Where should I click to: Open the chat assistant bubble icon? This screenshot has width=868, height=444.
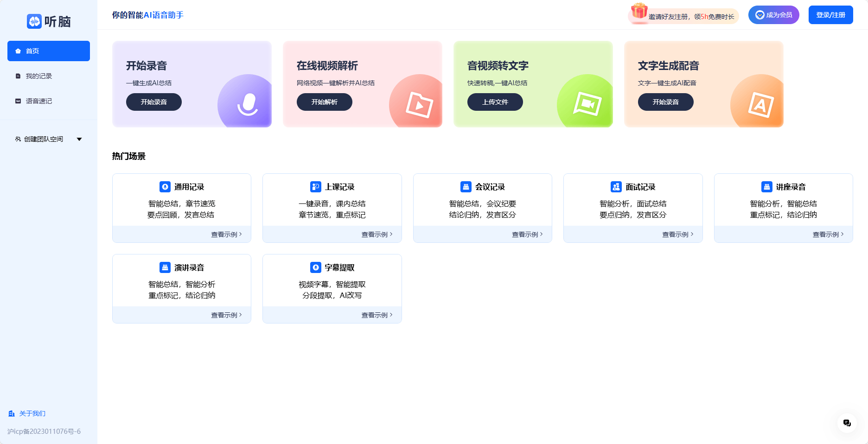[847, 422]
